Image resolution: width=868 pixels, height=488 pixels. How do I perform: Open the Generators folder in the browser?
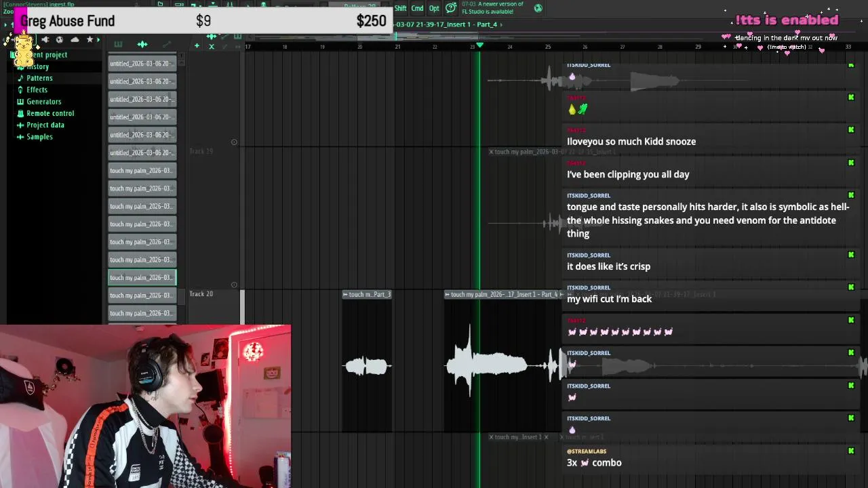[x=43, y=102]
